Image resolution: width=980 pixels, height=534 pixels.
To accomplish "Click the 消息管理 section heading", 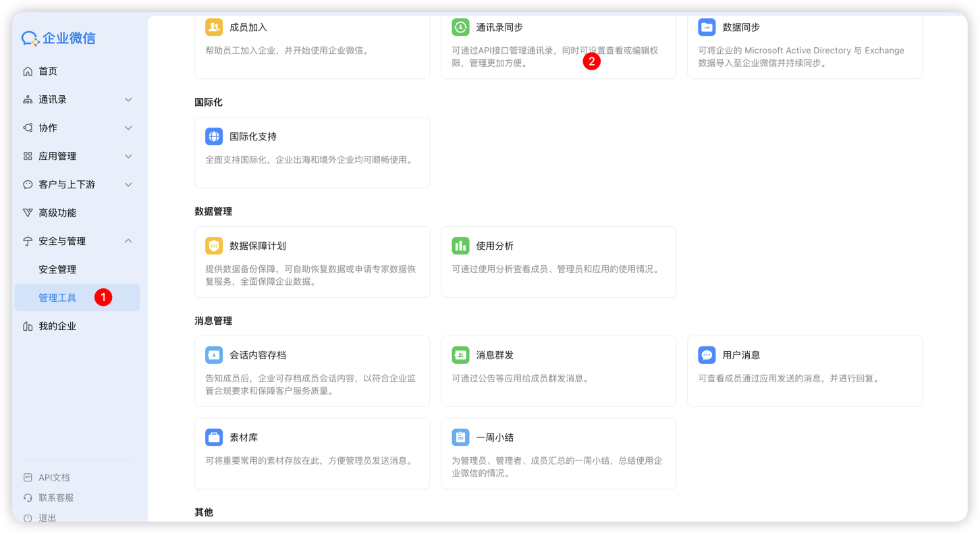I will point(213,321).
